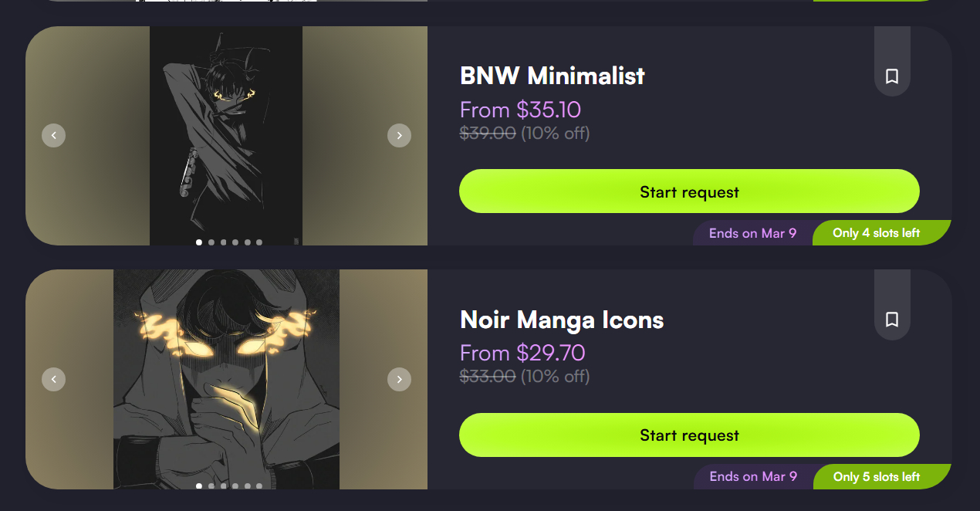Screen dimensions: 980x511
Task: Show previous image for BNW Minimalist
Action: tap(53, 136)
